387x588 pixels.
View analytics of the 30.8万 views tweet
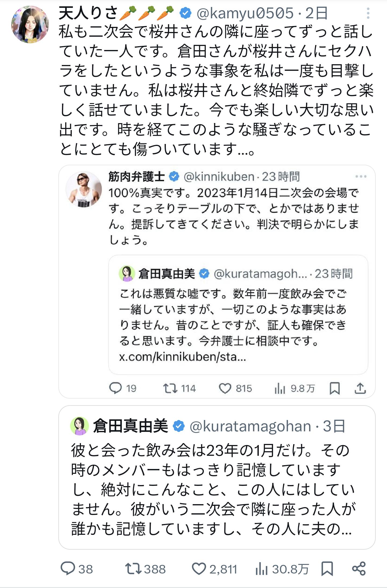pos(261,568)
